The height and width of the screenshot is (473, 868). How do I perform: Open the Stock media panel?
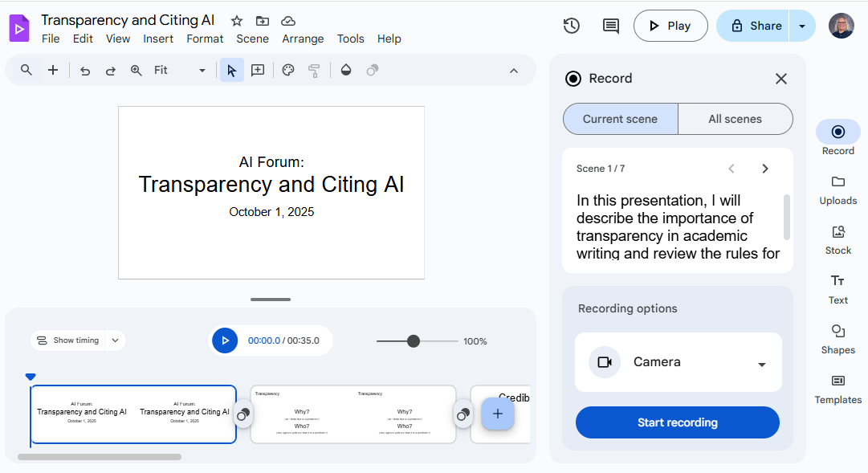coord(837,239)
